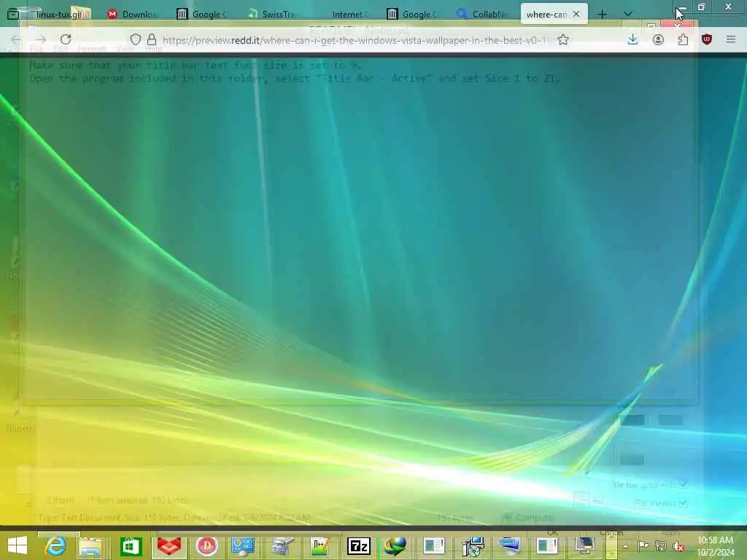Launch Internet Explorer from the taskbar

point(55,545)
